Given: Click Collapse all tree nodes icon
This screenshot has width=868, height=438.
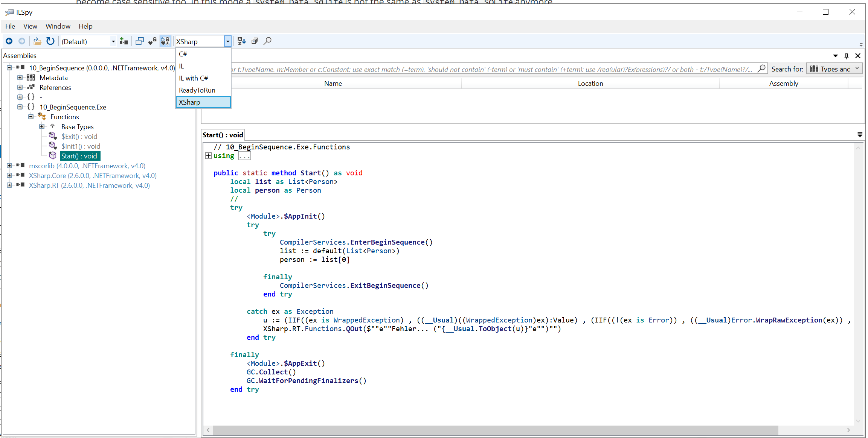Looking at the screenshot, I should pos(255,41).
